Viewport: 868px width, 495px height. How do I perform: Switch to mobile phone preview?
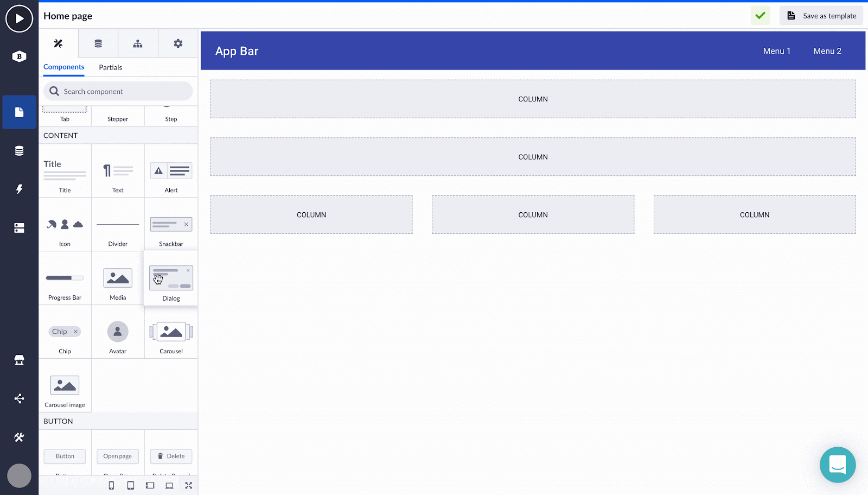111,485
